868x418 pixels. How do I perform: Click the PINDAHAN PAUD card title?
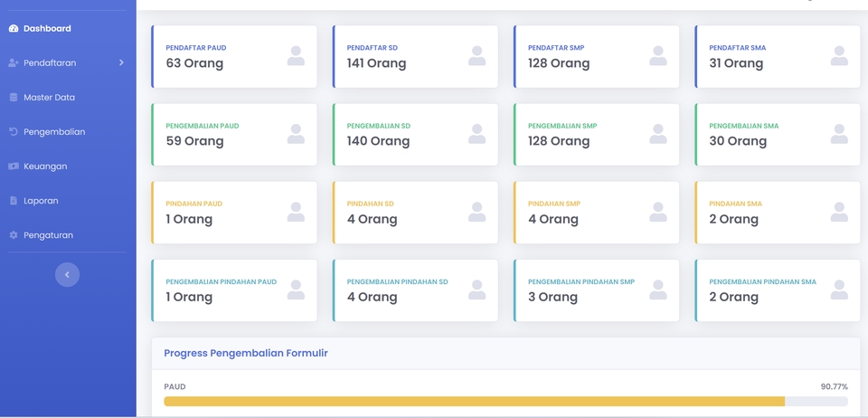(x=193, y=204)
